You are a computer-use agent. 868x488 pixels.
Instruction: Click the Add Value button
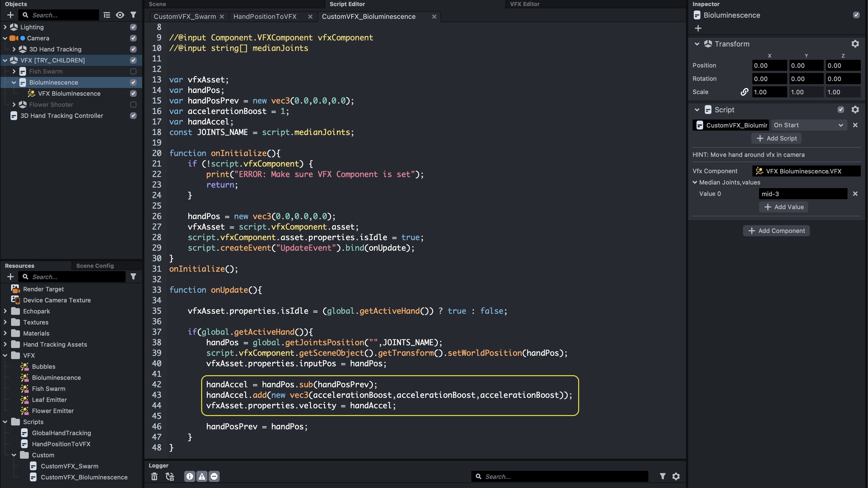(783, 207)
